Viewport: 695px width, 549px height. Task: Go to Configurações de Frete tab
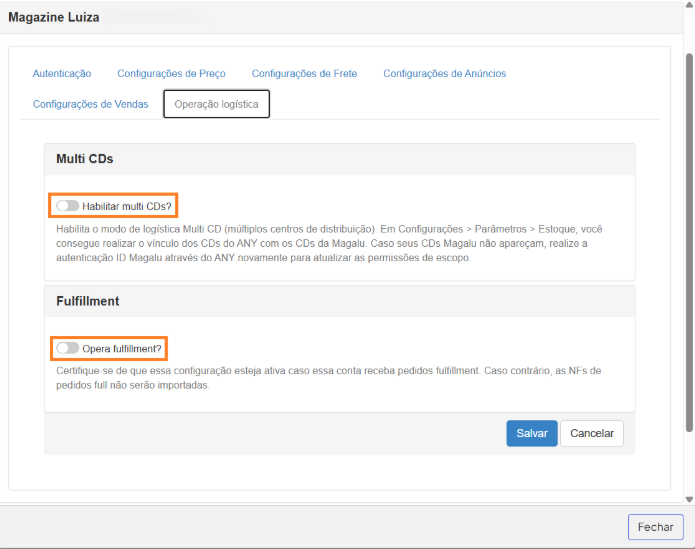click(304, 74)
